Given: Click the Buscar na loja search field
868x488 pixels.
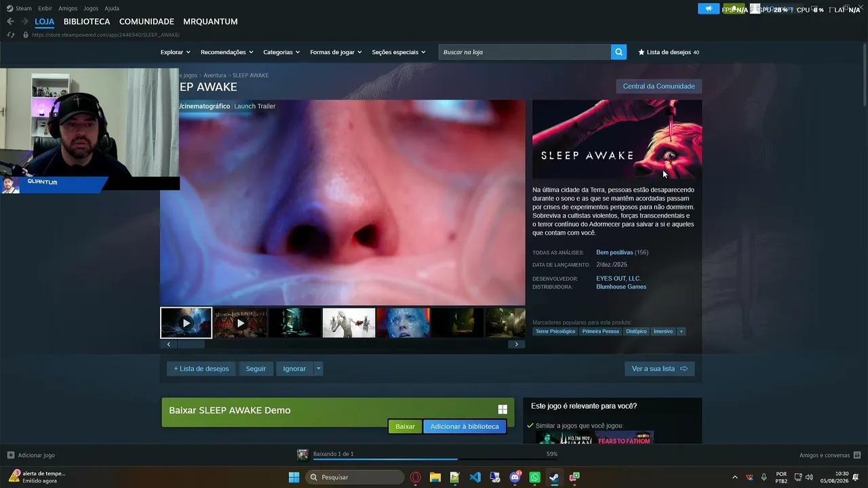Looking at the screenshot, I should [524, 52].
